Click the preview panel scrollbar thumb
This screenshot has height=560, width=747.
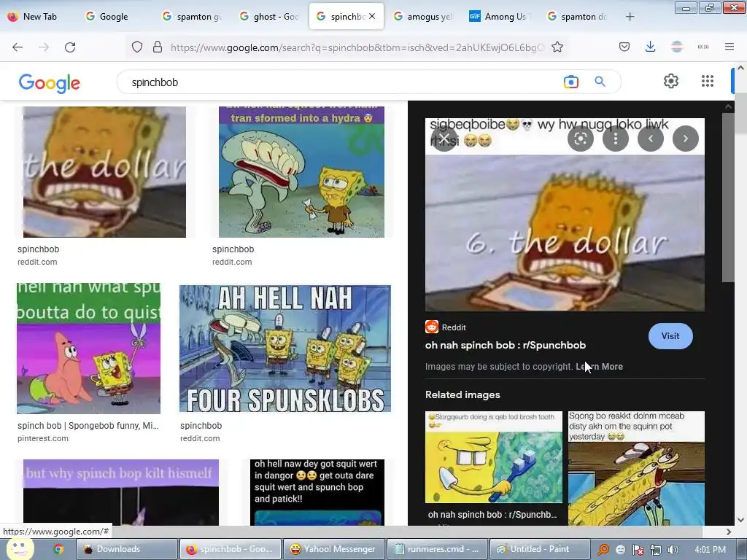tap(728, 197)
